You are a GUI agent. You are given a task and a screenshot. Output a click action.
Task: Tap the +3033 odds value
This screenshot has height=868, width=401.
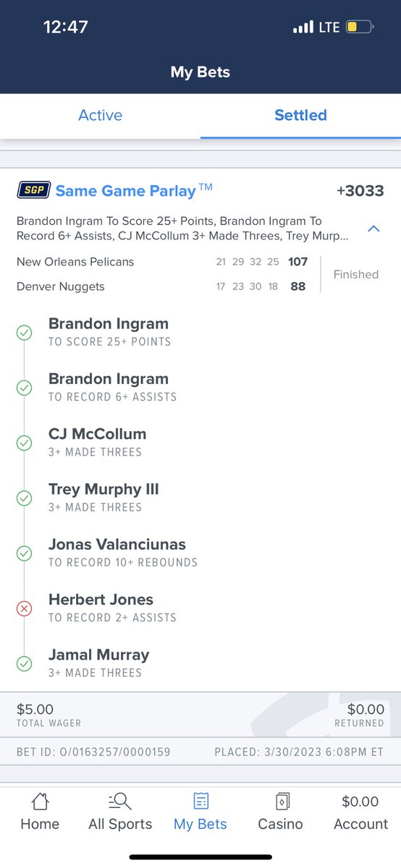pos(360,191)
